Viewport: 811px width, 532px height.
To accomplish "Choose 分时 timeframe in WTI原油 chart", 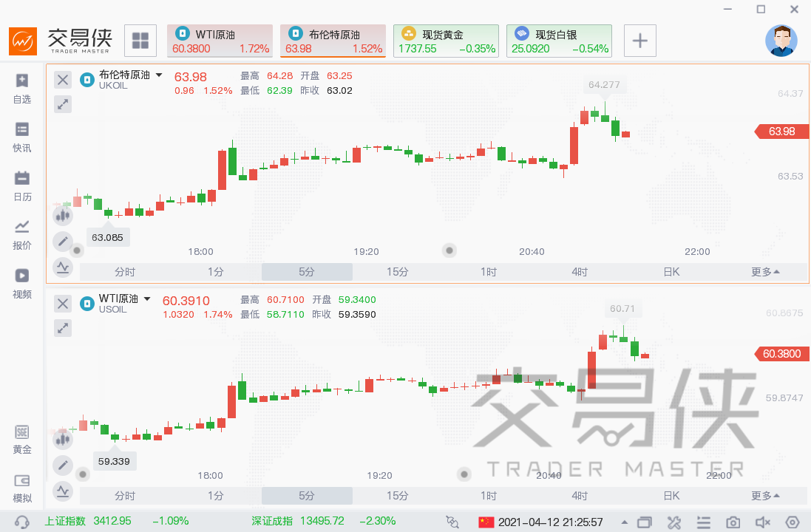I will click(125, 496).
